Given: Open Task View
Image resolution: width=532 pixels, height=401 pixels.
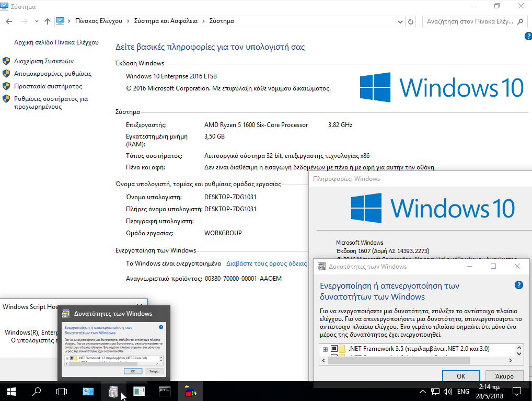Looking at the screenshot, I should (x=62, y=392).
